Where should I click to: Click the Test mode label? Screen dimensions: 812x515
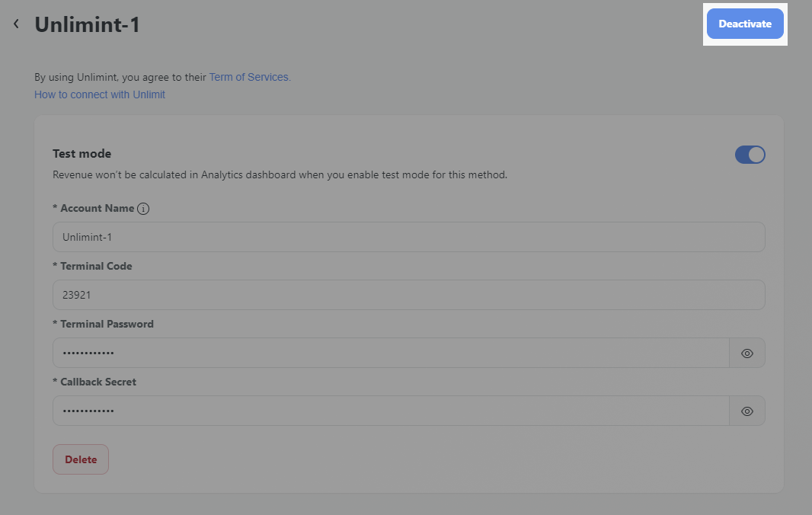click(x=82, y=154)
